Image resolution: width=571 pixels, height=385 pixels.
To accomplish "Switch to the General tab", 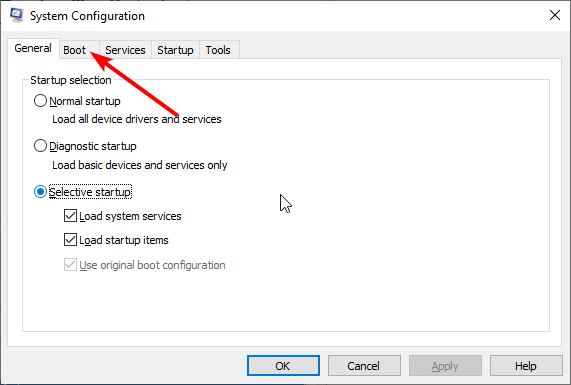I will pos(33,48).
